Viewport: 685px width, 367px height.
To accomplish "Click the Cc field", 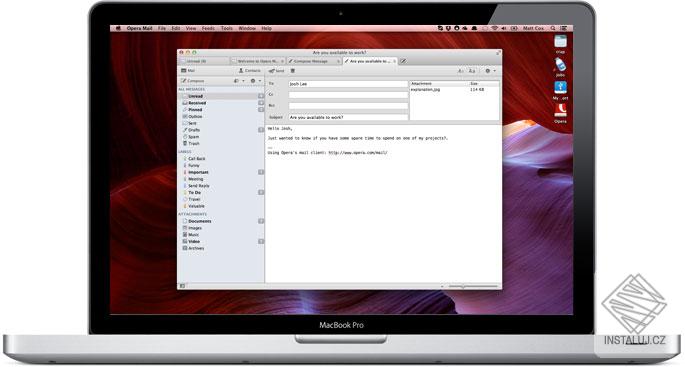I will coord(348,94).
